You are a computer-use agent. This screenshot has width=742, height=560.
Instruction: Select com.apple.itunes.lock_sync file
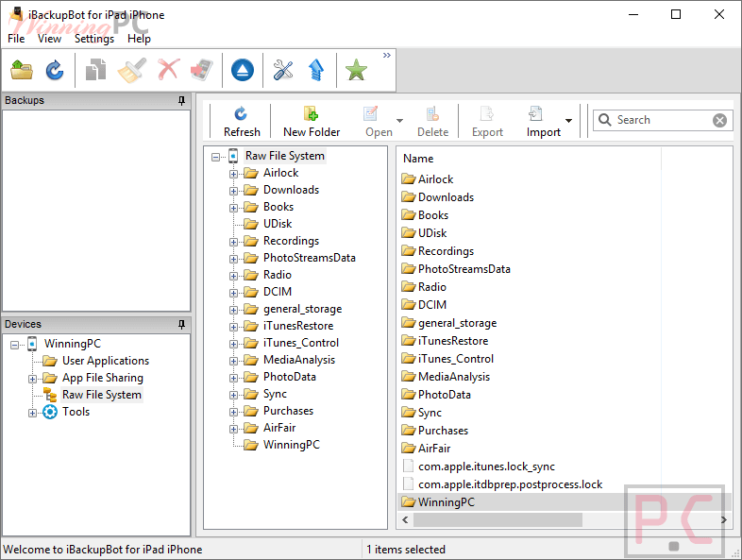(486, 467)
